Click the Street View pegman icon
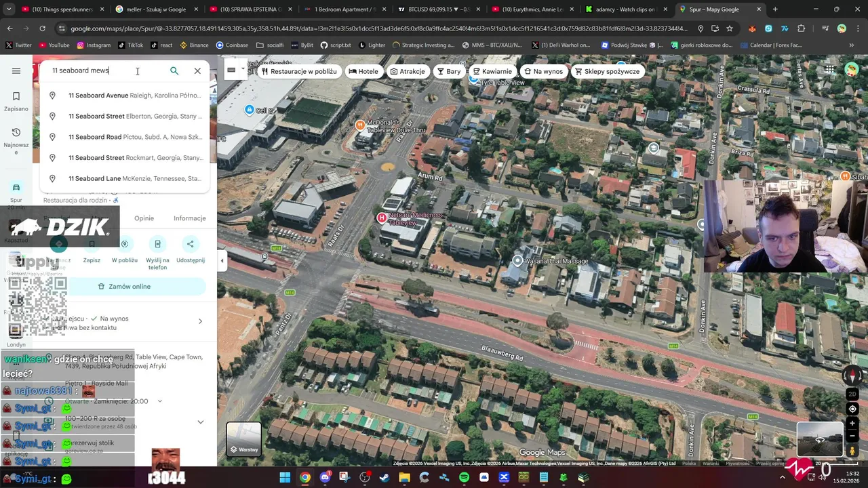The image size is (868, 488). 852,451
